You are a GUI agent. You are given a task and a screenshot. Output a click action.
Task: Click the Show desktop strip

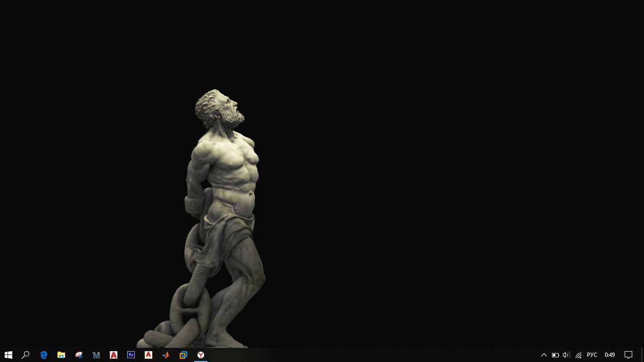643,355
